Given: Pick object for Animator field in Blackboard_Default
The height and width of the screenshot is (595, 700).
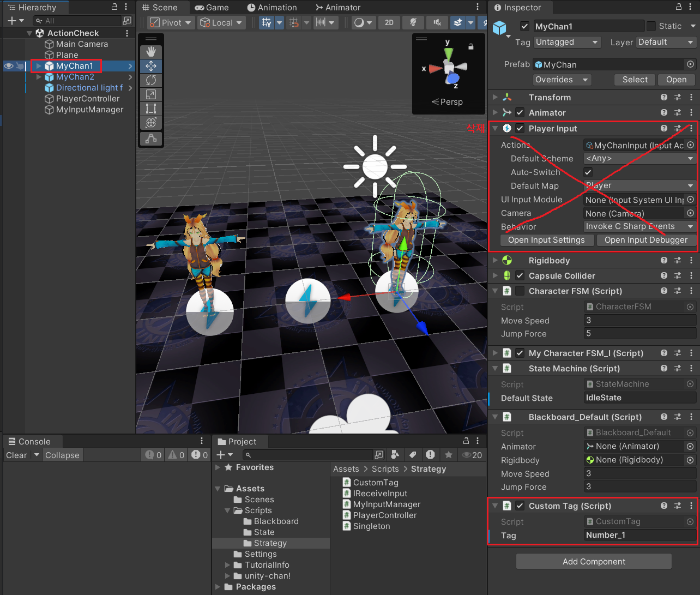Looking at the screenshot, I should click(690, 446).
